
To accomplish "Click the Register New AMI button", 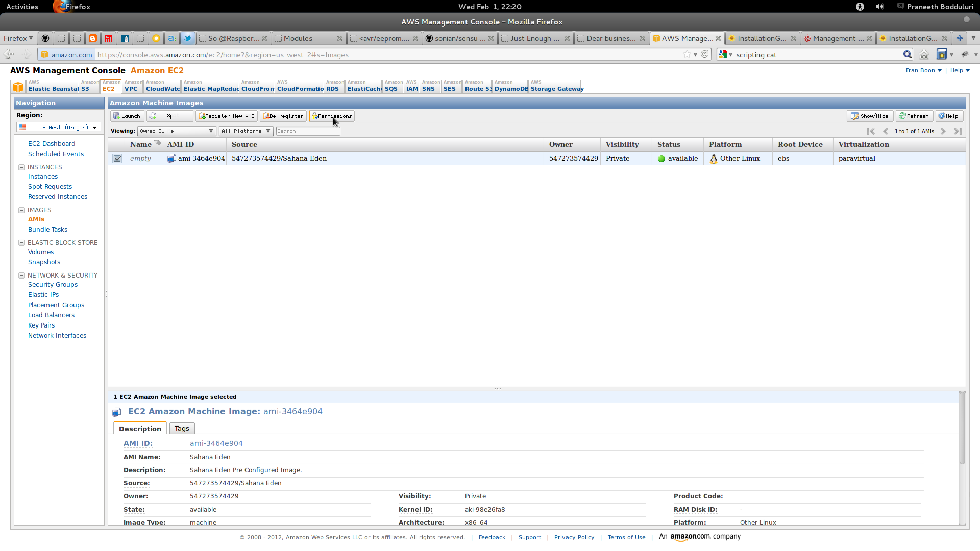I will tap(226, 116).
